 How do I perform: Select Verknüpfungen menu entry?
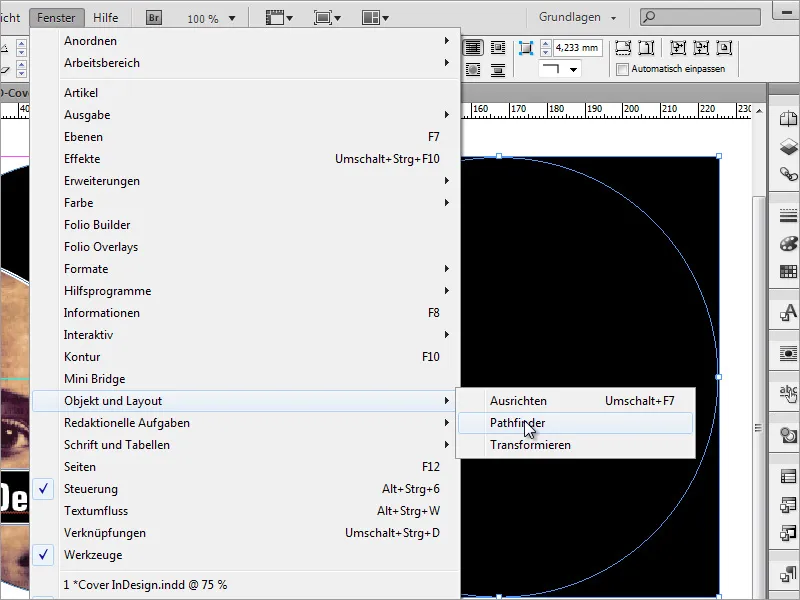[x=245, y=533]
